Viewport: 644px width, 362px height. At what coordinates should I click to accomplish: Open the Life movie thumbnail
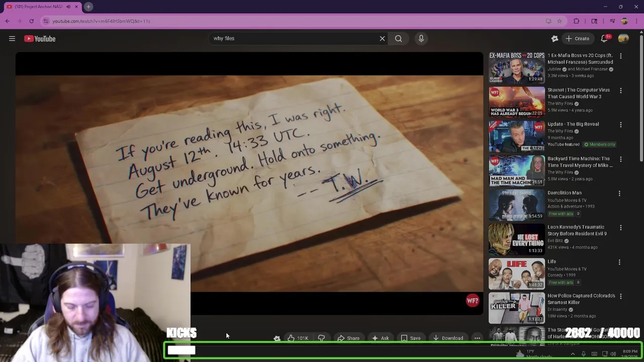(517, 274)
